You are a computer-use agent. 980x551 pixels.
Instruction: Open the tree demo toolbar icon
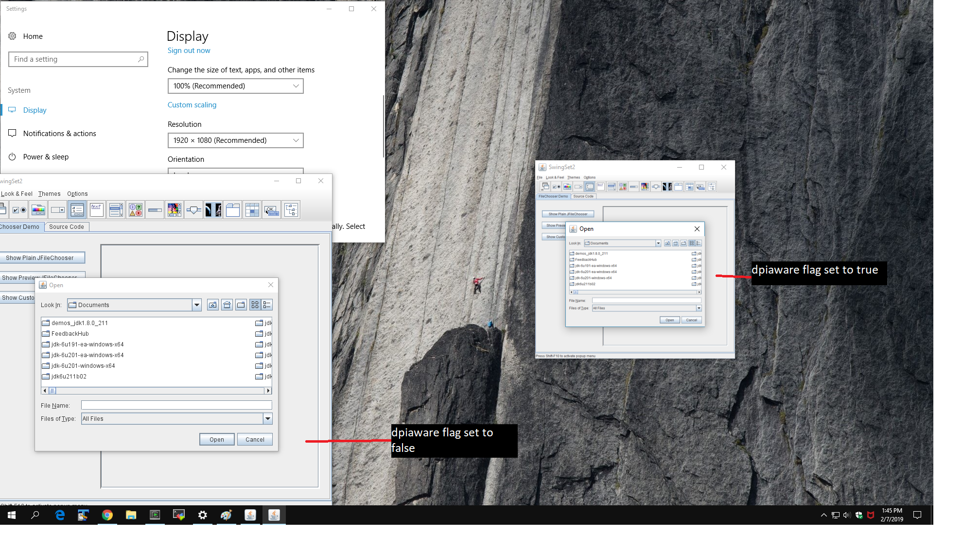pyautogui.click(x=291, y=210)
